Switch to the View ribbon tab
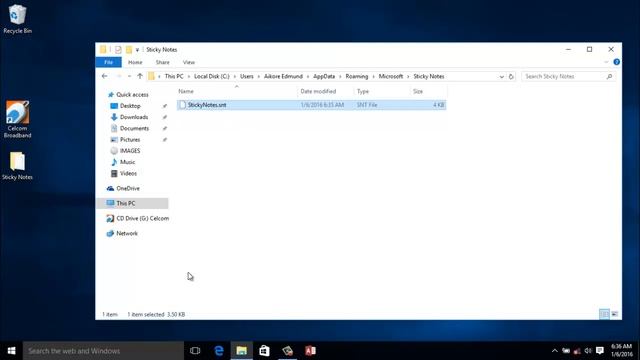Screen dimensions: 640x360 [189, 62]
